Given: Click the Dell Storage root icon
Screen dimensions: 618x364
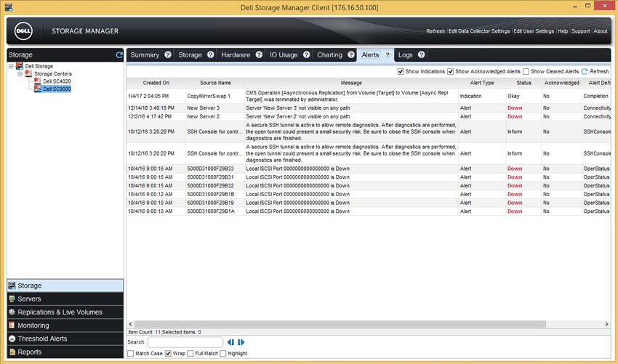Looking at the screenshot, I should 20,66.
